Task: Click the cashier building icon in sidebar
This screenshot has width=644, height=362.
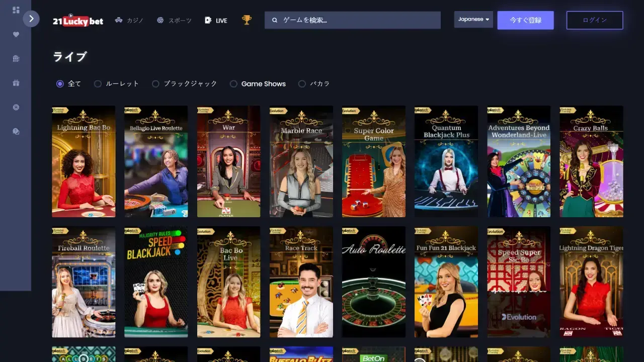Action: [x=16, y=59]
